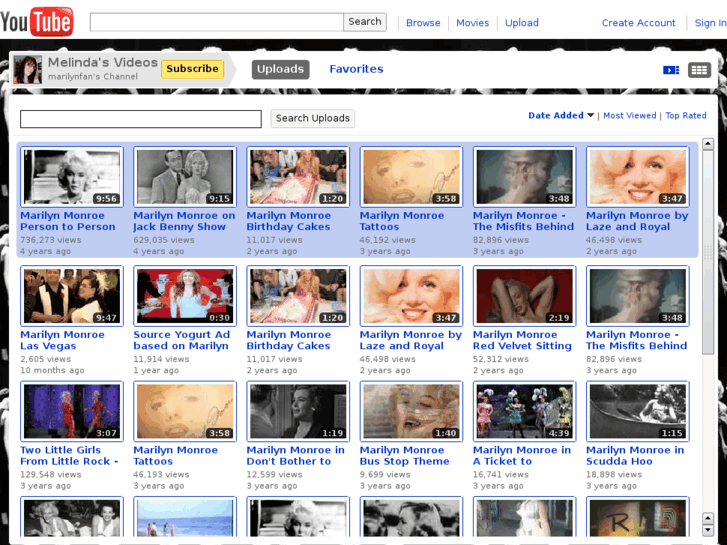Open third-row Tattoos thumbnail with 46,193 views

185,411
